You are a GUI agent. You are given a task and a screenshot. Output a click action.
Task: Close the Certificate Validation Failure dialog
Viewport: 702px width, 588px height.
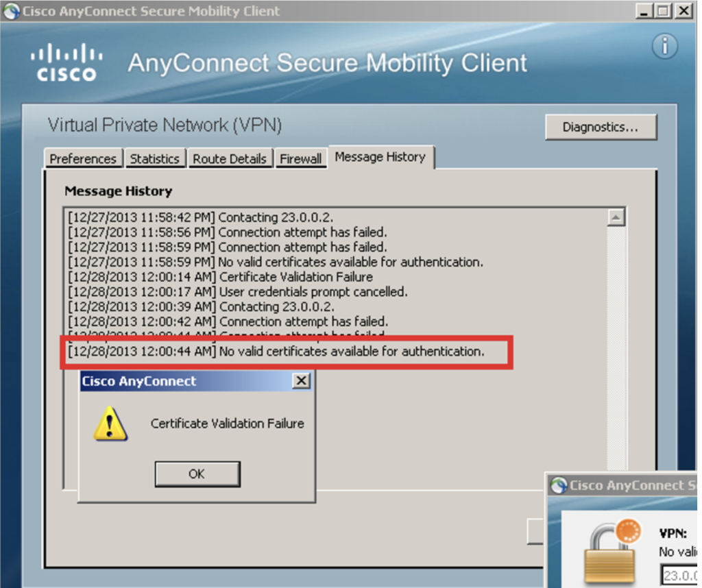tap(302, 381)
